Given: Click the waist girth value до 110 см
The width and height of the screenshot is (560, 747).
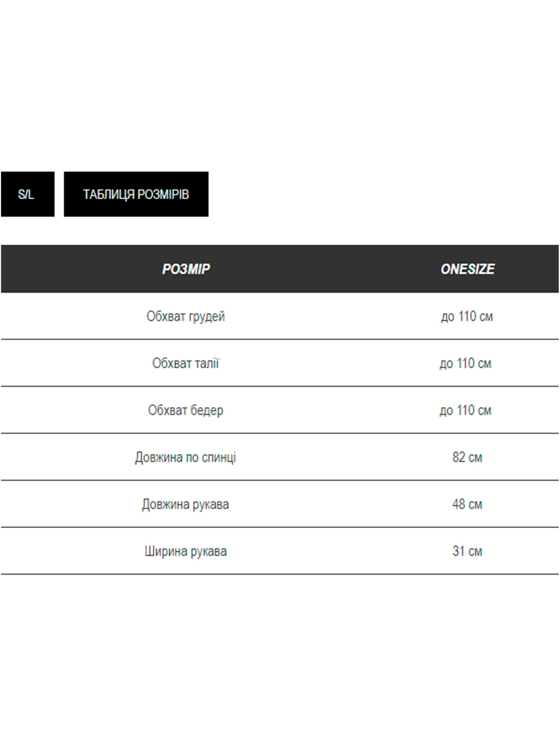Looking at the screenshot, I should [465, 363].
